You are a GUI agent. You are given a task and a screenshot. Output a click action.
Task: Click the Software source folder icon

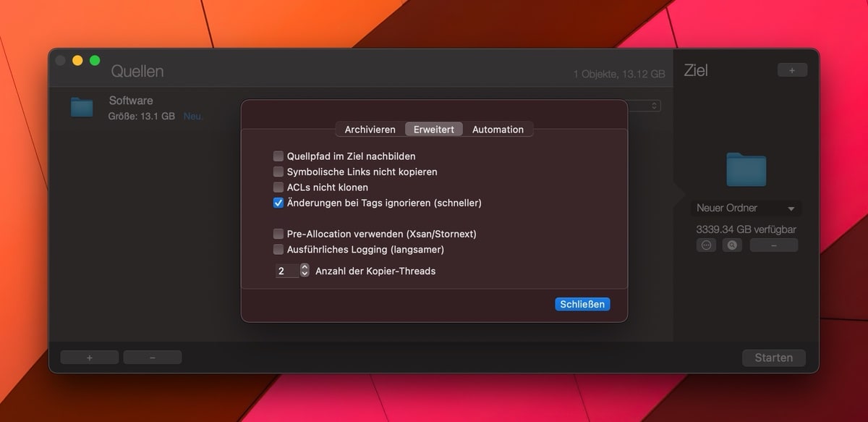(82, 107)
